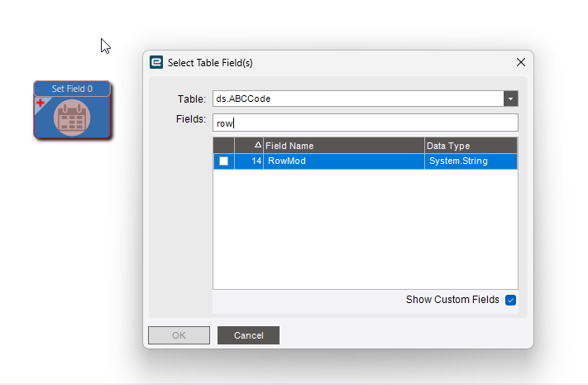Viewport: 588px width, 385px height.
Task: Check the RowMod field checkbox
Action: click(223, 161)
